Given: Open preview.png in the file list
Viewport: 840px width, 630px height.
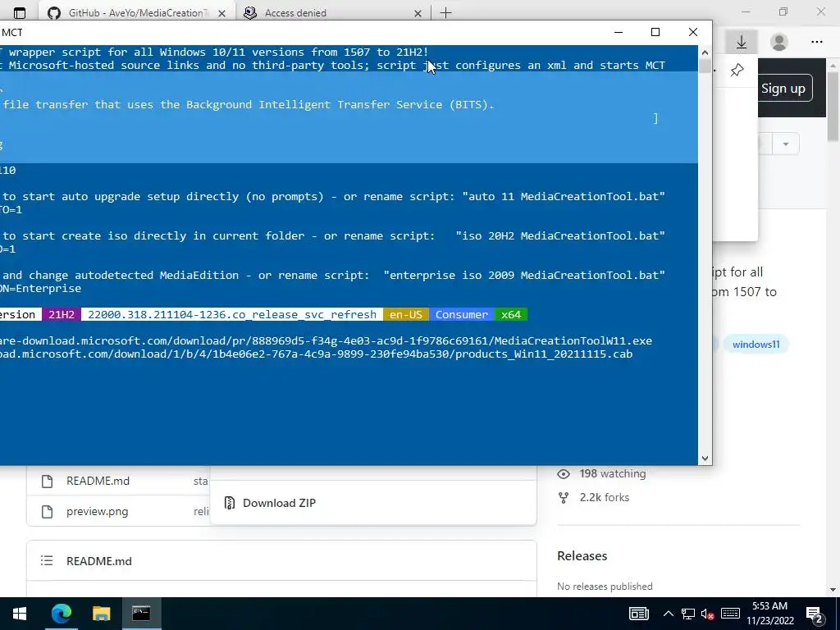Looking at the screenshot, I should click(97, 512).
